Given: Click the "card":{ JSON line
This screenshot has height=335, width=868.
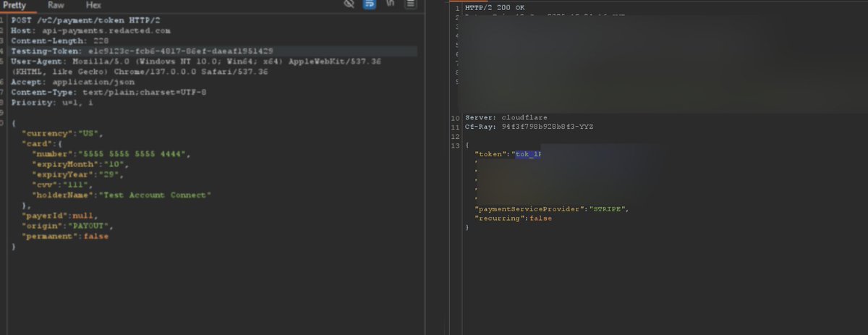Looking at the screenshot, I should (x=42, y=144).
